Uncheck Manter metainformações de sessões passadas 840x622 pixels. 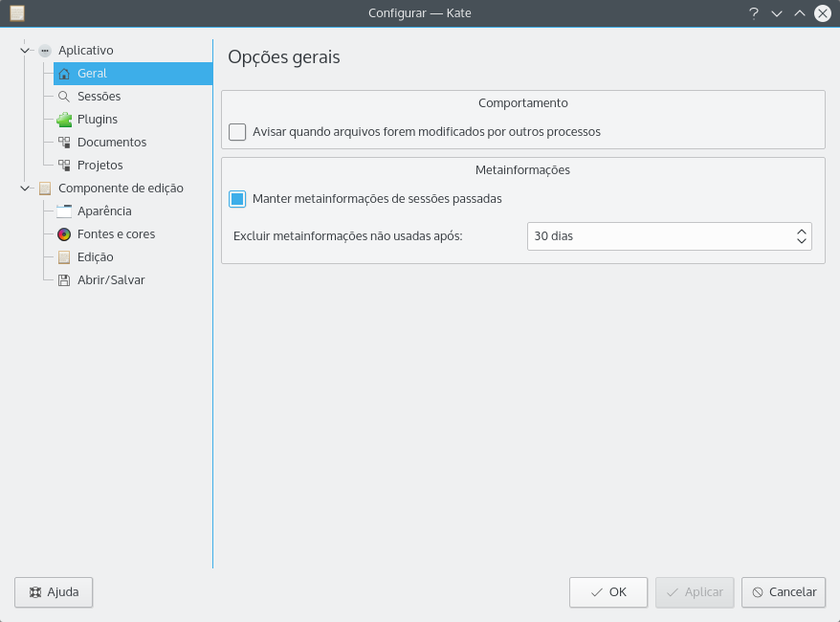tap(237, 199)
